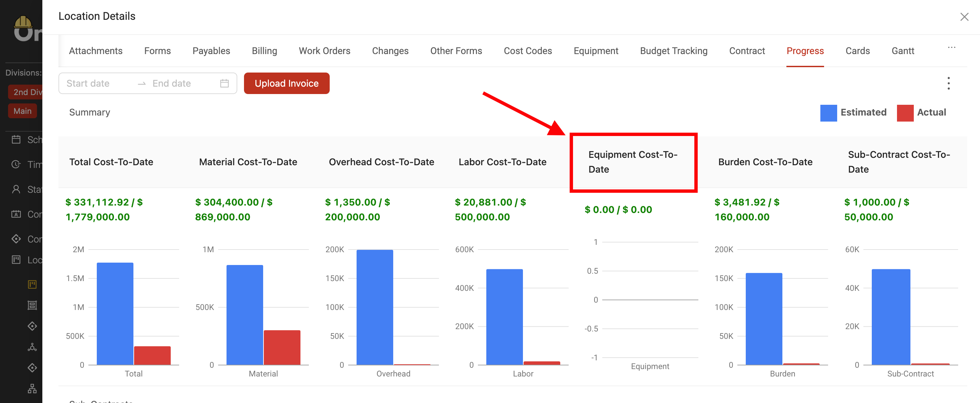980x403 pixels.
Task: Click the yellow board sub-menu icon
Action: [32, 284]
